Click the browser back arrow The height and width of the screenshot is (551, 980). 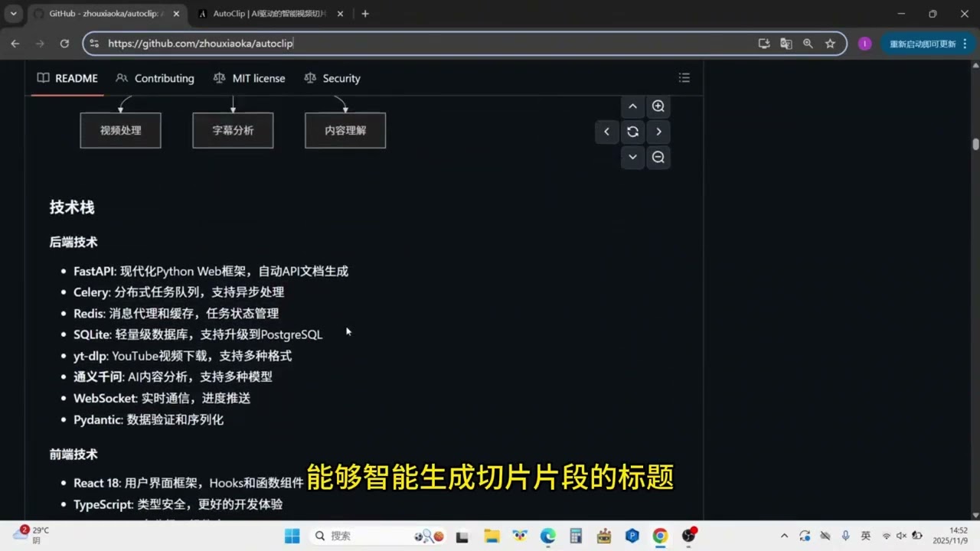point(15,44)
